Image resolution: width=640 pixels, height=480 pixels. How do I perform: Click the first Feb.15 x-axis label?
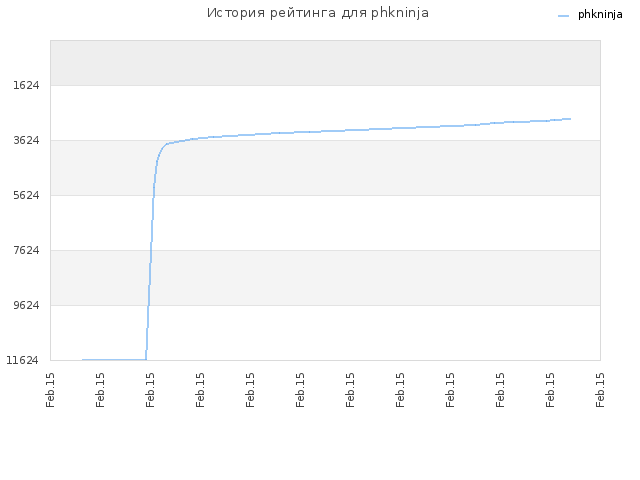pos(50,390)
